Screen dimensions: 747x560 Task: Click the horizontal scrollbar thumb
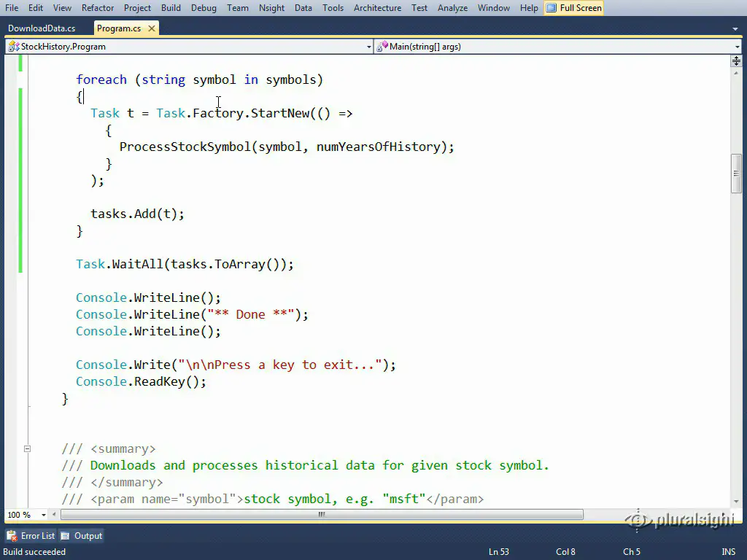tap(322, 515)
